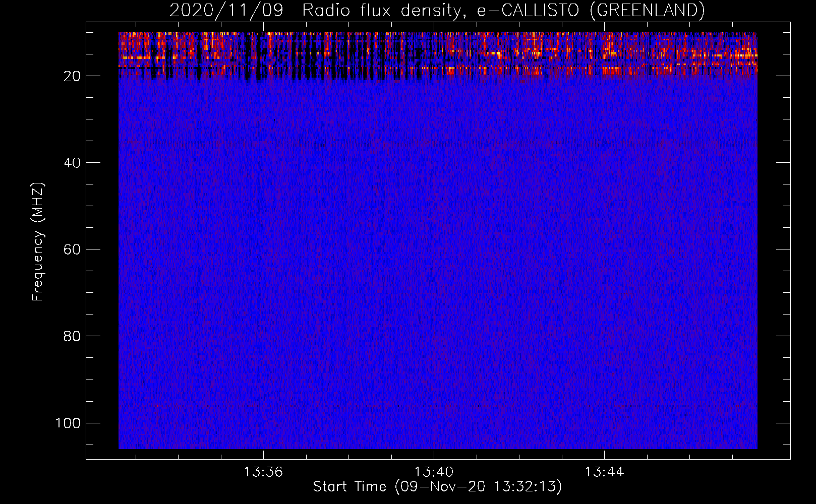Click the 13:40 time tick label
816x504 pixels.
click(434, 472)
